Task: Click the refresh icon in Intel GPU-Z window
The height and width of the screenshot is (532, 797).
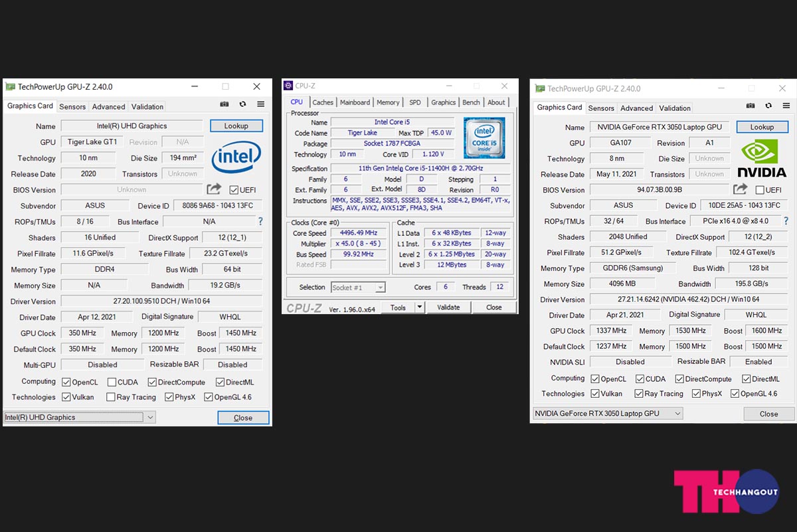Action: tap(243, 104)
